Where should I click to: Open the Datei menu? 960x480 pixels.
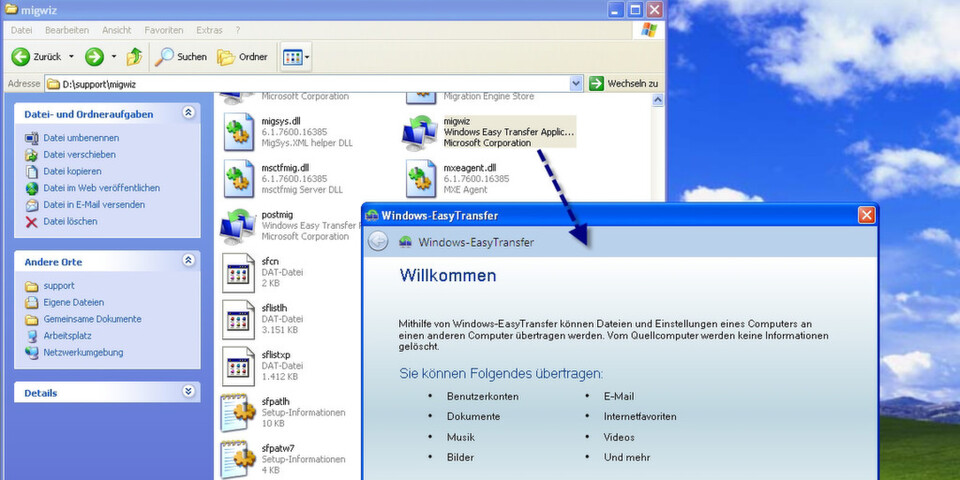pos(21,30)
